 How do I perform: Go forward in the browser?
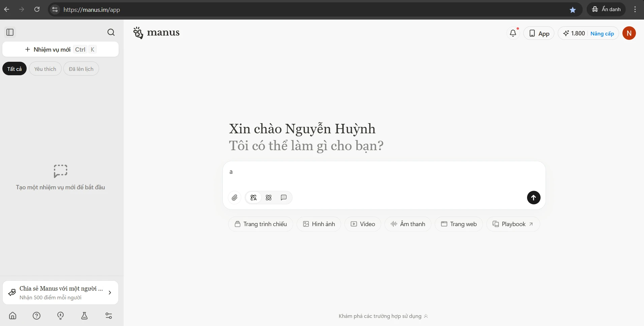point(22,9)
